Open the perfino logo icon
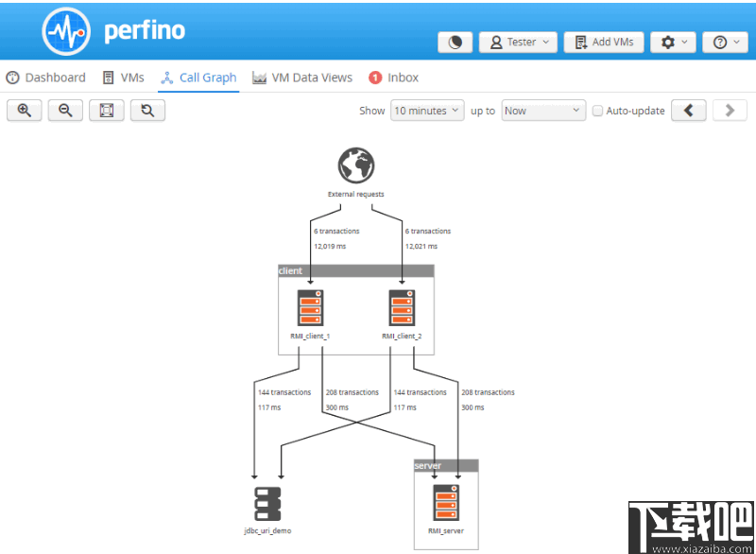Screen dimensions: 756x554 [x=65, y=29]
